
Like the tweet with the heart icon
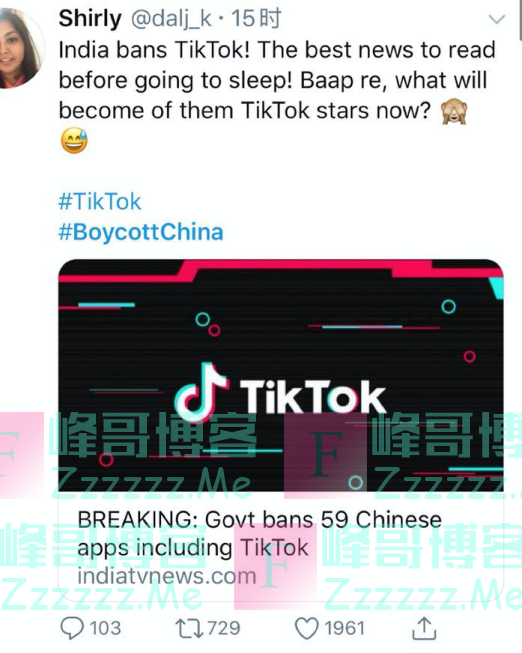coord(307,628)
